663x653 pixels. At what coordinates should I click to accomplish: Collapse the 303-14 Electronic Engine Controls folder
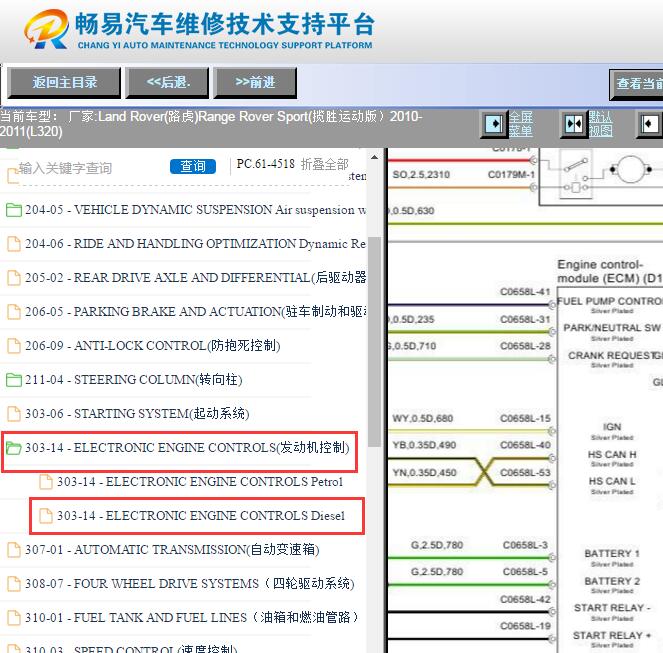tap(14, 448)
